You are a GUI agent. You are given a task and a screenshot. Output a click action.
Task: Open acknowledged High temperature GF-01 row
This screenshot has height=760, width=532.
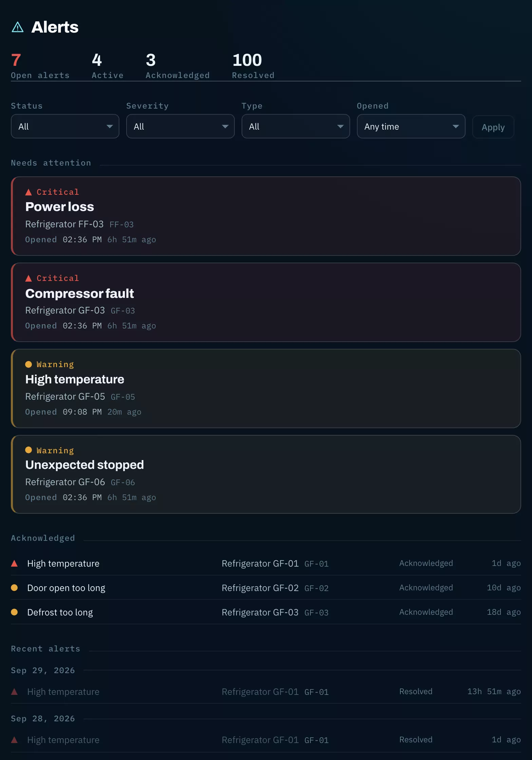tap(266, 564)
